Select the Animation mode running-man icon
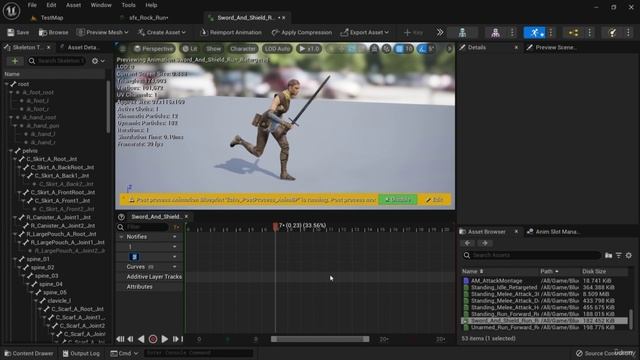Image resolution: width=640 pixels, height=360 pixels. point(535,33)
